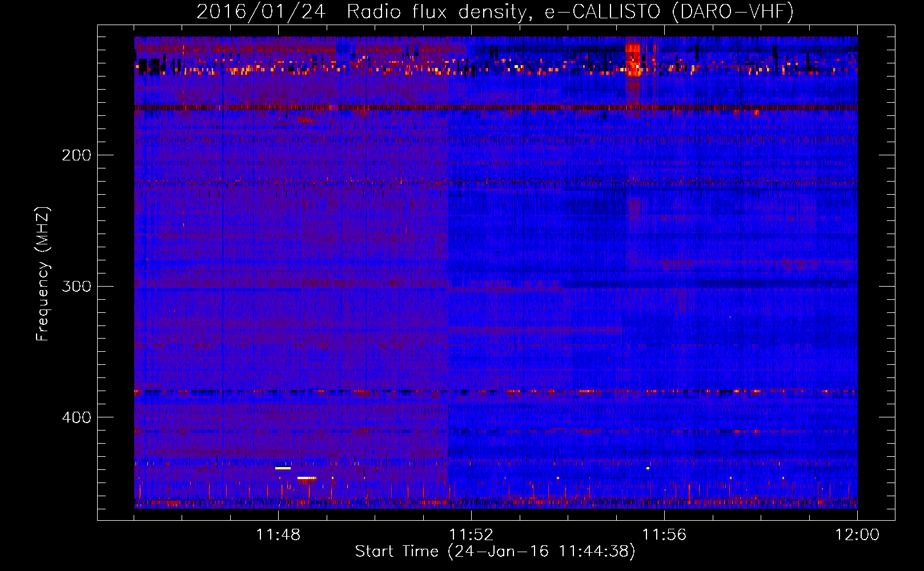The width and height of the screenshot is (924, 571).
Task: Click the '400' frequency tick label
Action: (77, 417)
